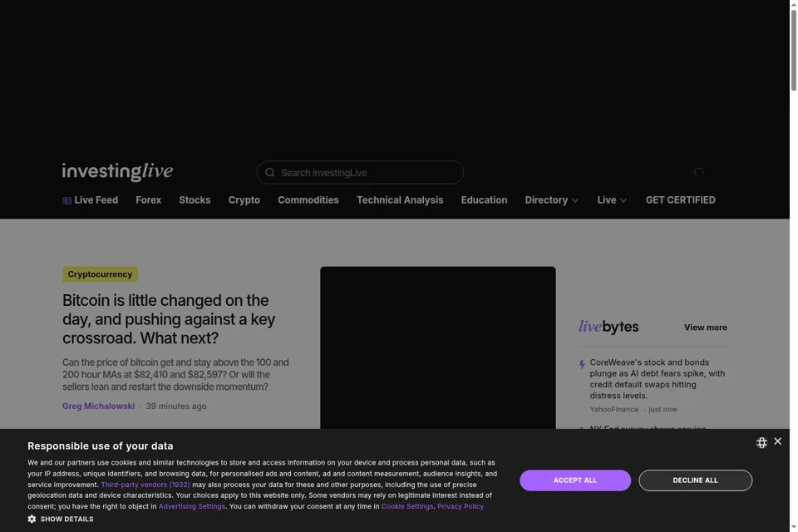
Task: Click the page vertical scrollbar thumb
Action: [793, 50]
